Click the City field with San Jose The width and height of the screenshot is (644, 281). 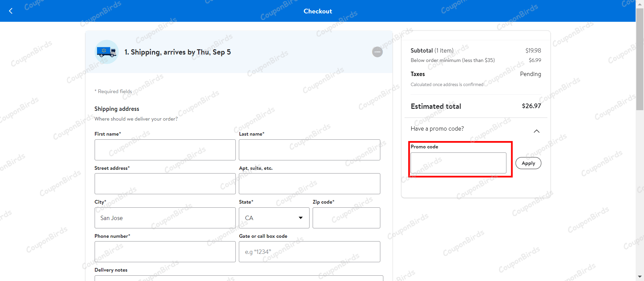165,218
